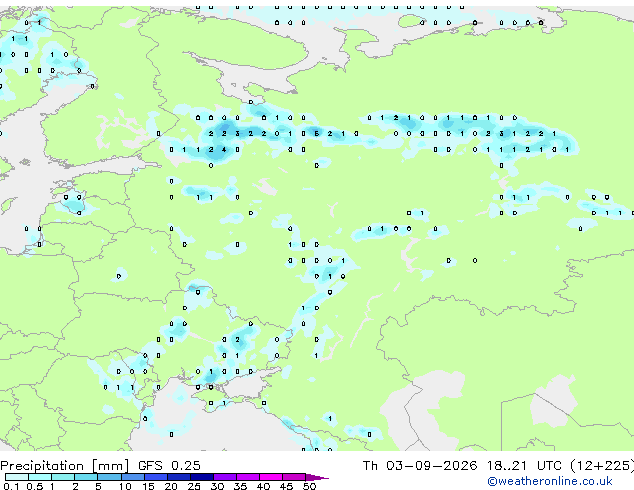The height and width of the screenshot is (490, 634).
Task: Click the date text 'Th 03-09-2026'
Action: 420,466
